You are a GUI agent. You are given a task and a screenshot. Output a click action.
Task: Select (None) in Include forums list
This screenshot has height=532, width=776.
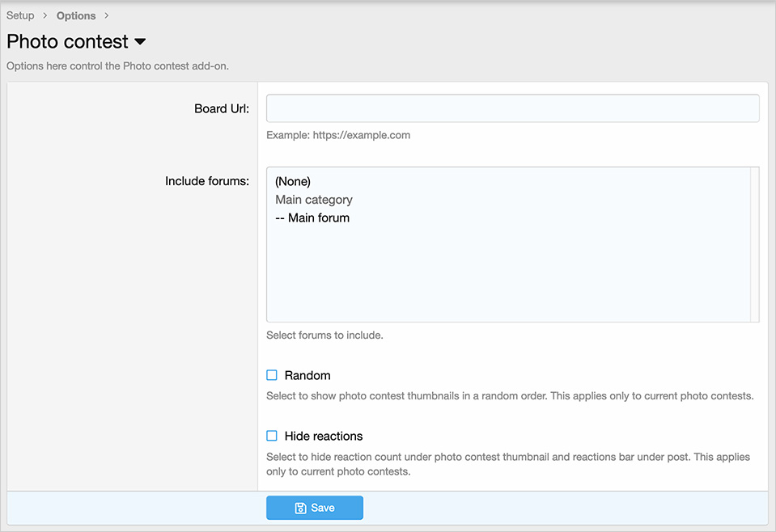[x=293, y=181]
